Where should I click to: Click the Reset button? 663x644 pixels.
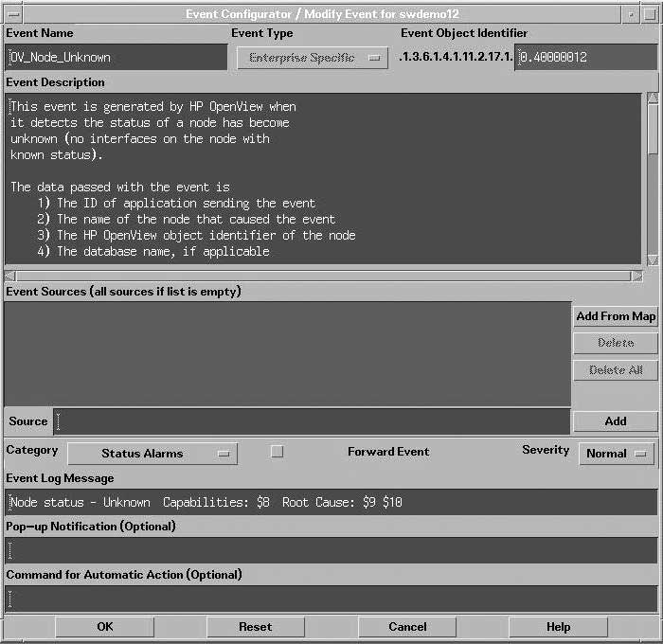click(256, 627)
